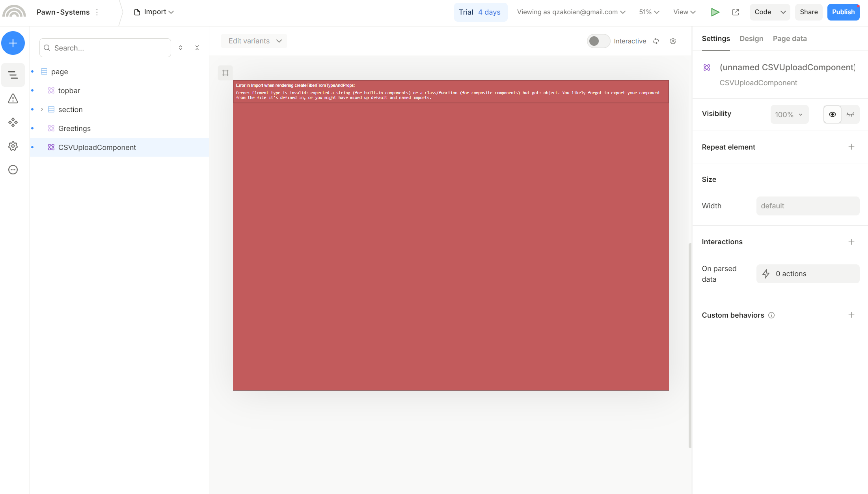This screenshot has width=868, height=494.
Task: Open project settings gear in left sidebar
Action: point(13,146)
